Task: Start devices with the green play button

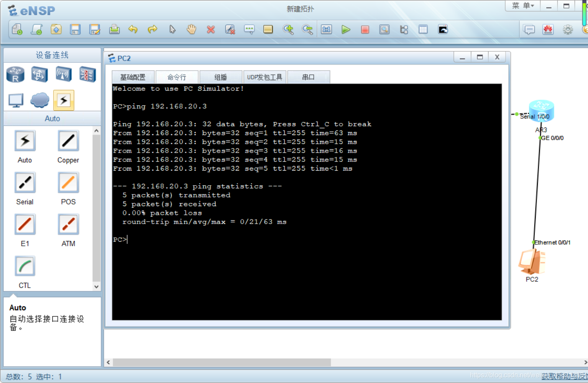Action: point(346,29)
